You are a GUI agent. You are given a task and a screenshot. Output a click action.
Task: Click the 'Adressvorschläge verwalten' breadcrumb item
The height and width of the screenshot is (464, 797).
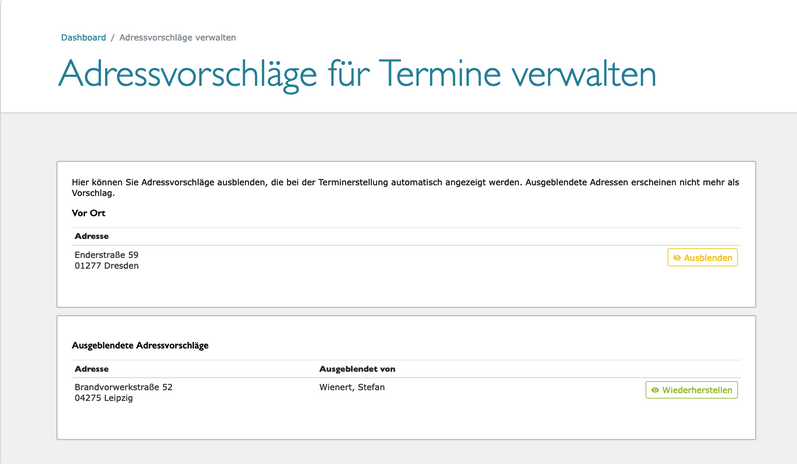click(177, 38)
